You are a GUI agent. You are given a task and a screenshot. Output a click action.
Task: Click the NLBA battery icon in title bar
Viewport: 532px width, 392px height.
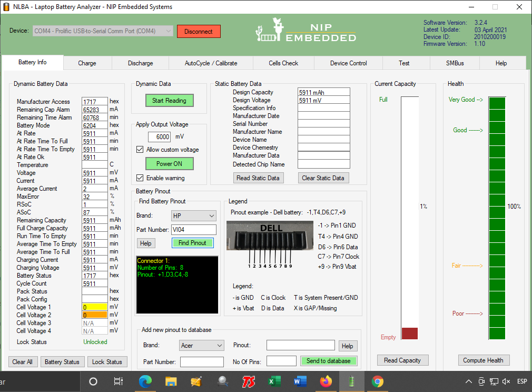[x=6, y=7]
